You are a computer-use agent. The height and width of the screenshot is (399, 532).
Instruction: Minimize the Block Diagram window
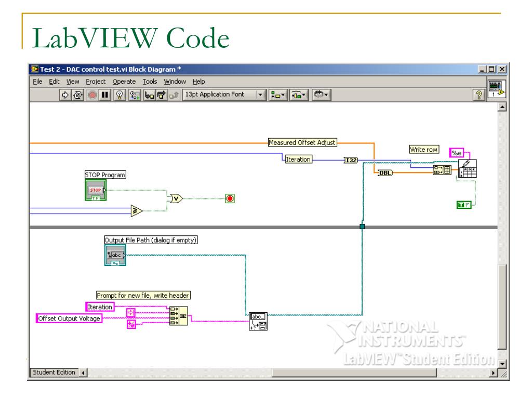coord(482,70)
